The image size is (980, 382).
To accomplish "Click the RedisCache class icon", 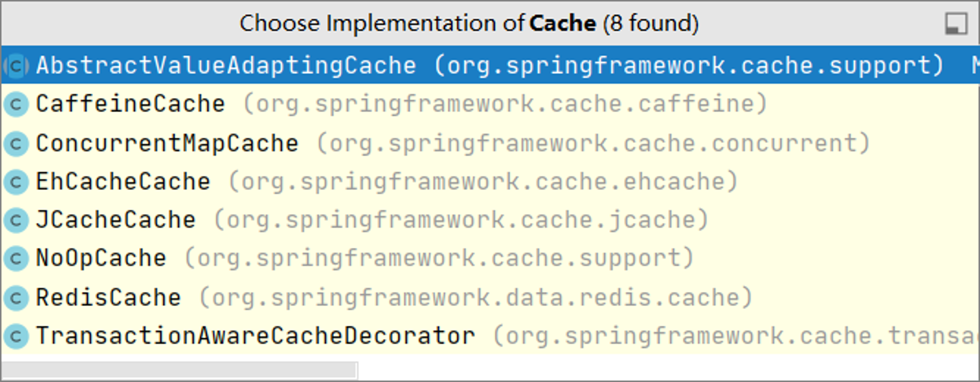I will coord(16,298).
